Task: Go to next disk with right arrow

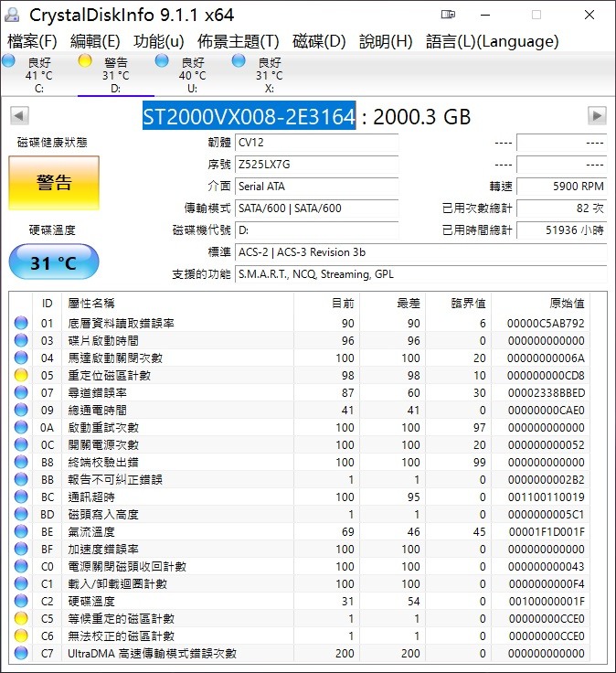Action: 597,115
